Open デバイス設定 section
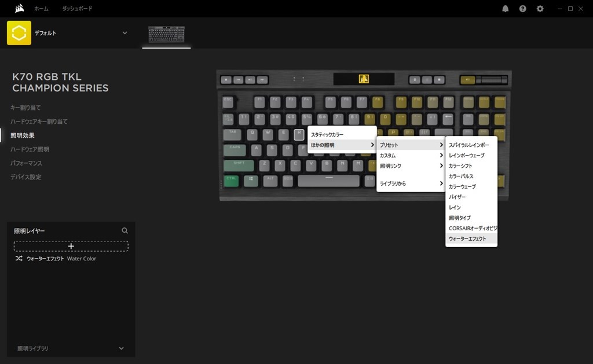Image resolution: width=593 pixels, height=364 pixels. [25, 177]
